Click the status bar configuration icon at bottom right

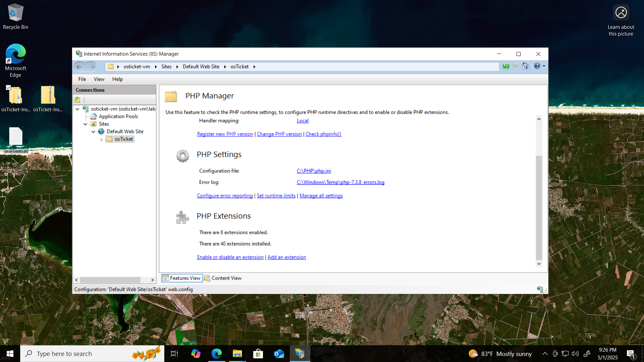click(540, 289)
